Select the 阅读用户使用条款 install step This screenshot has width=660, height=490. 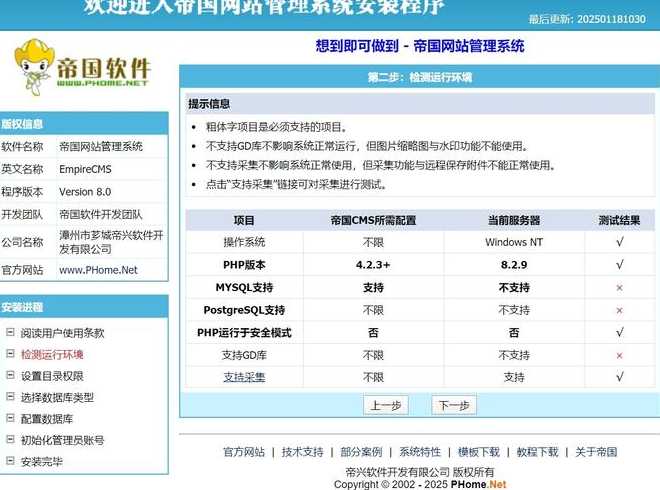pos(62,333)
